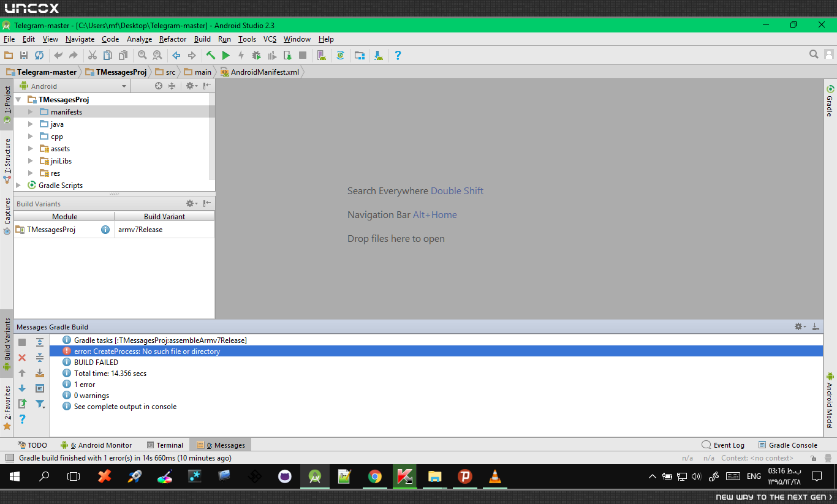Click the Attach debugger to Android process icon
The width and height of the screenshot is (837, 504).
pos(287,55)
